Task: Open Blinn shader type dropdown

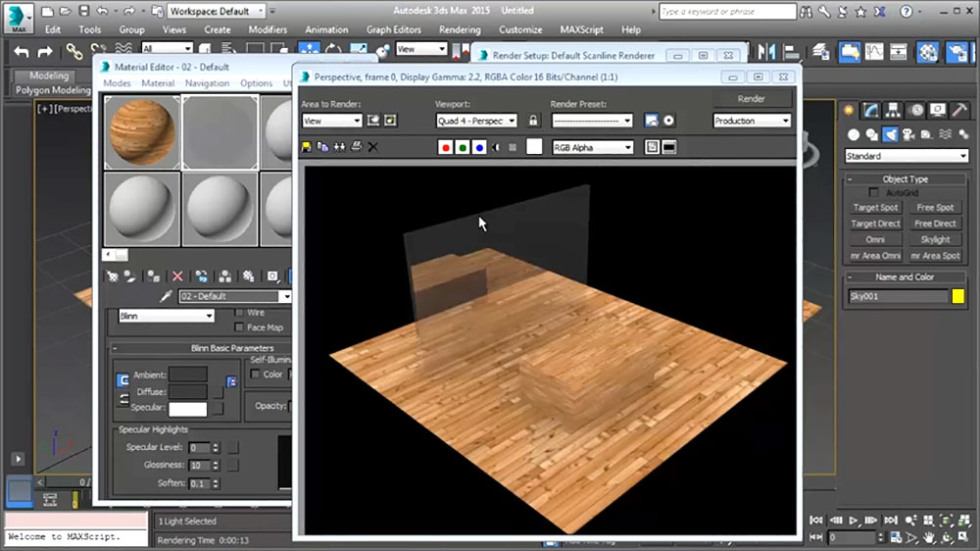Action: point(167,316)
